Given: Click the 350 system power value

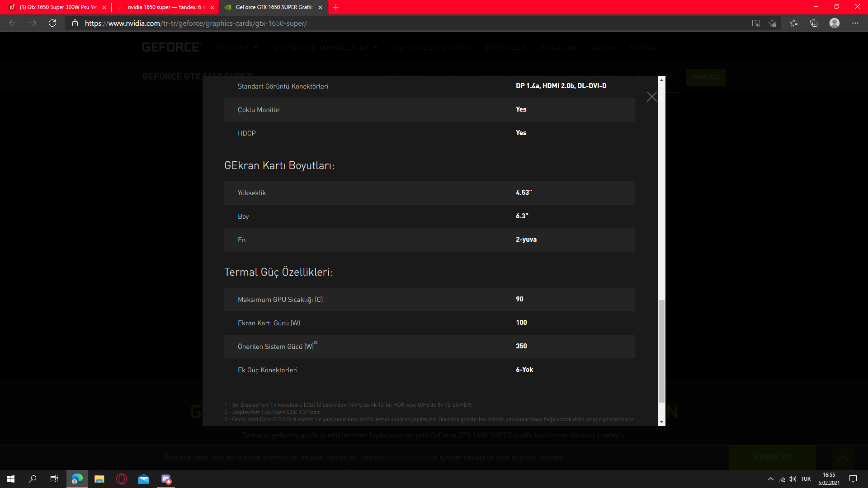Looking at the screenshot, I should tap(521, 346).
